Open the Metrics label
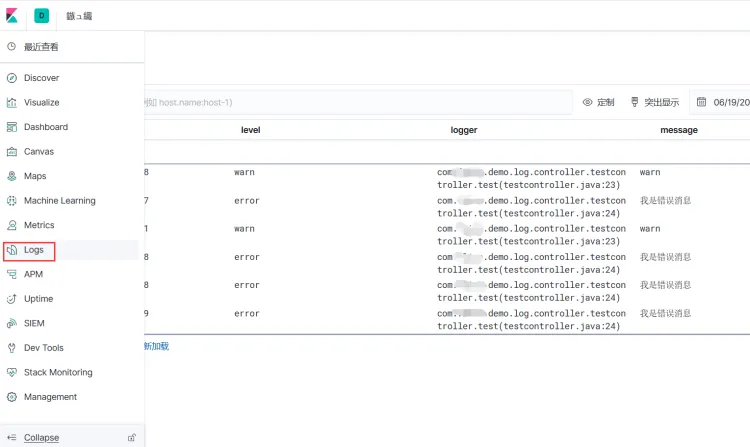The width and height of the screenshot is (750, 447). click(39, 225)
